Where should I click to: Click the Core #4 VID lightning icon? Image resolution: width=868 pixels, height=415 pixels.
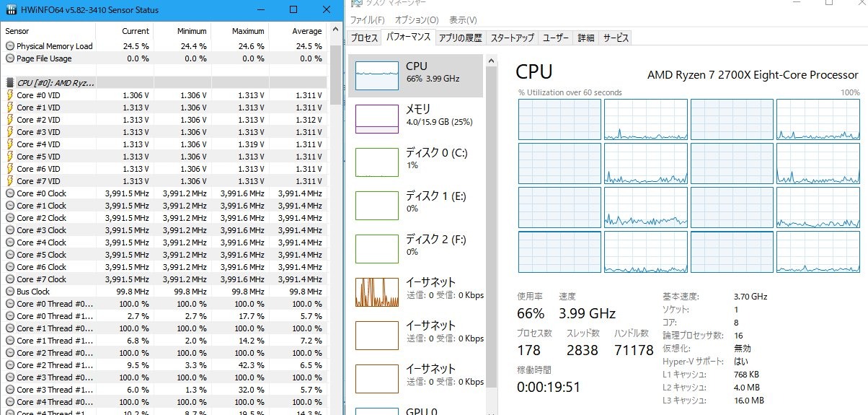click(9, 144)
